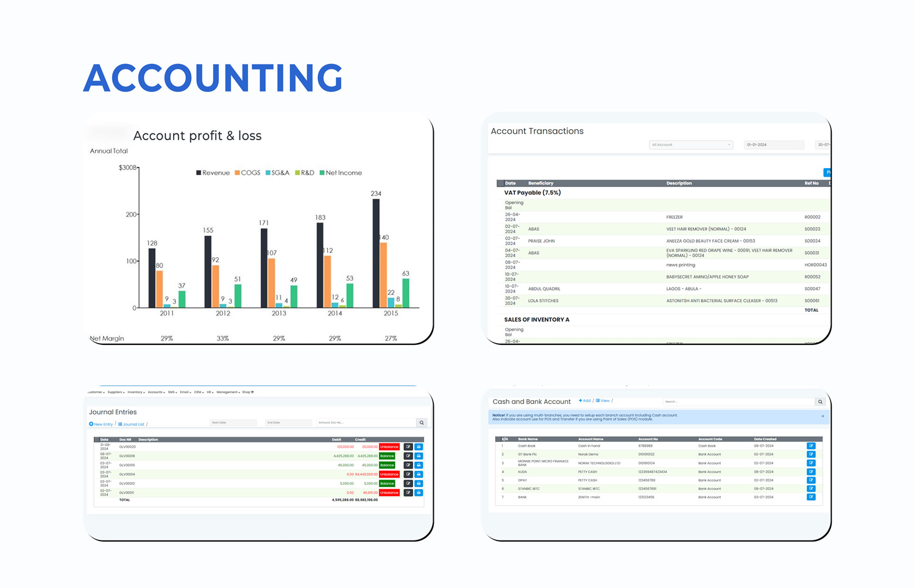Screen dimensions: 914x588
Task: Click the New Entry link
Action: click(101, 424)
